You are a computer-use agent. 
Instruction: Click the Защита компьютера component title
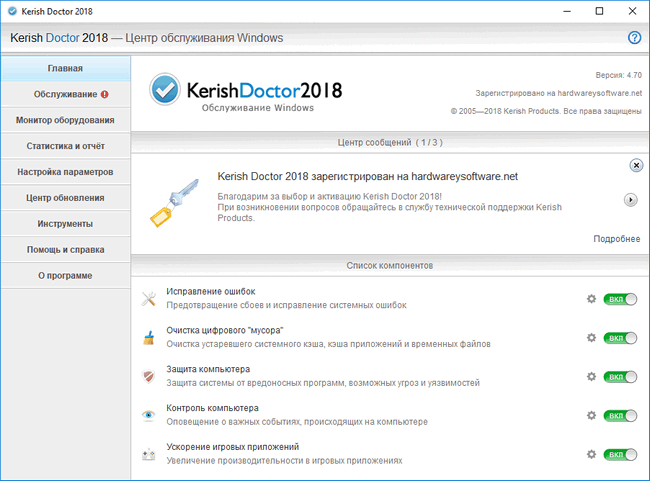[x=208, y=369]
